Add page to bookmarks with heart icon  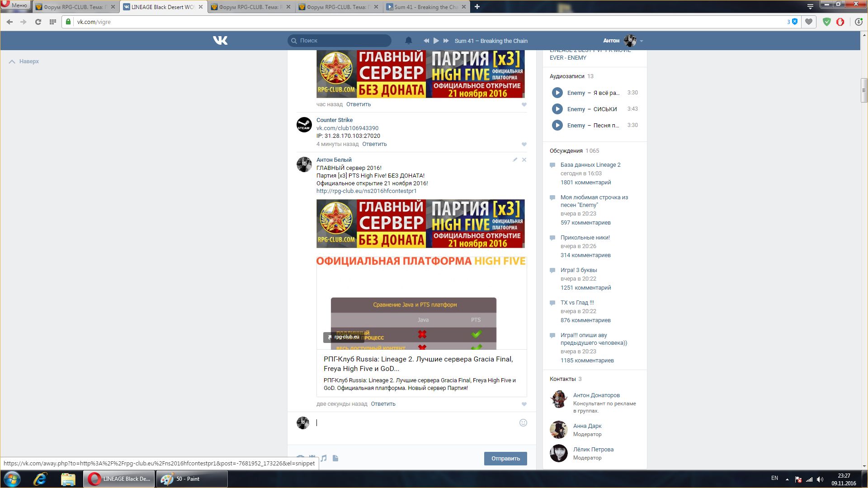(809, 22)
